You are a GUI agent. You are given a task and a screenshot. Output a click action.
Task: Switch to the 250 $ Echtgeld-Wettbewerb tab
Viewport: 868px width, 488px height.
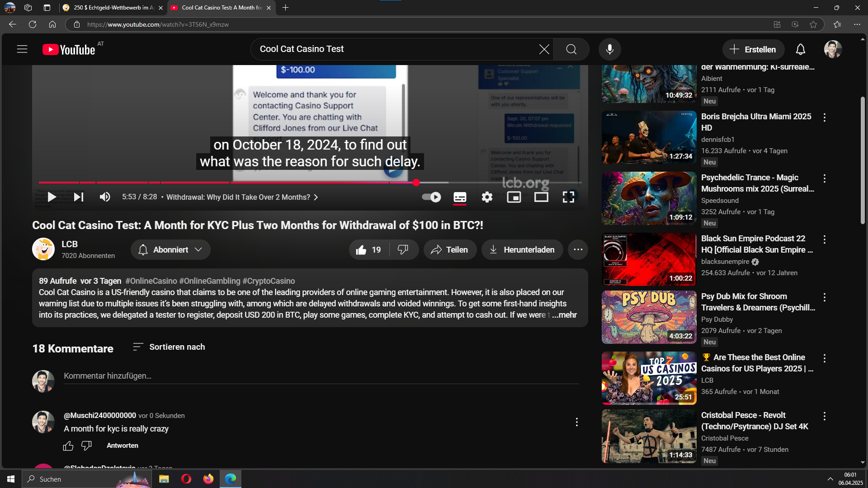113,8
